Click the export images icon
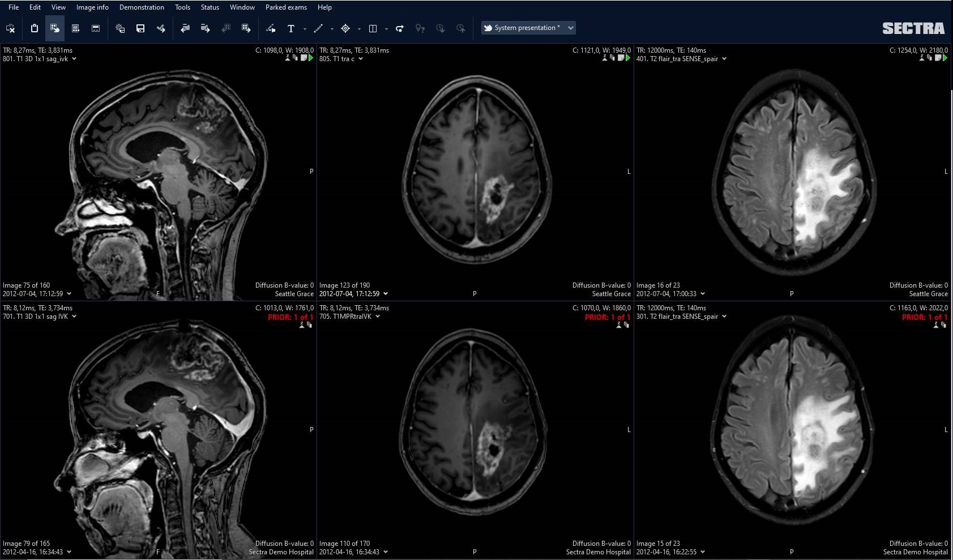Image resolution: width=953 pixels, height=560 pixels. click(246, 28)
